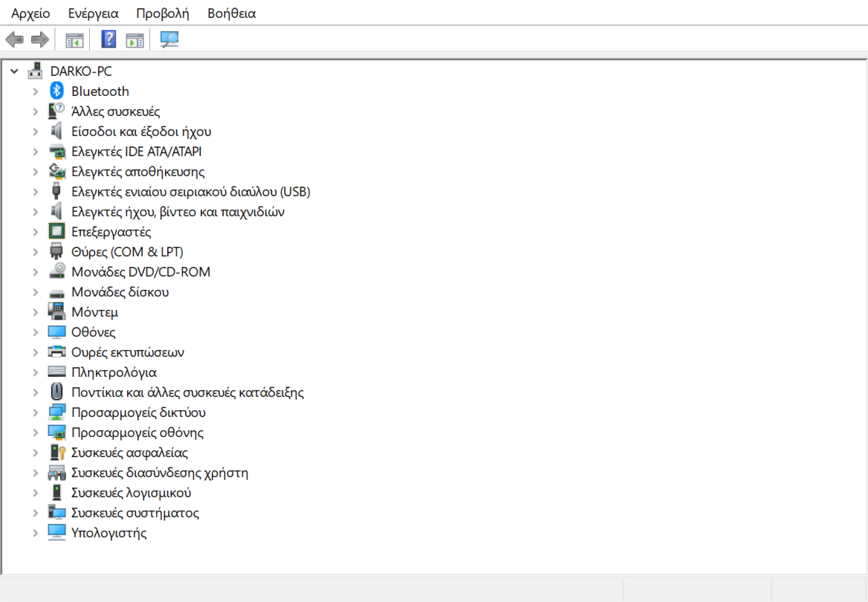The width and height of the screenshot is (868, 602).
Task: Click the Συσκευές λογισμικού icon
Action: click(x=56, y=492)
